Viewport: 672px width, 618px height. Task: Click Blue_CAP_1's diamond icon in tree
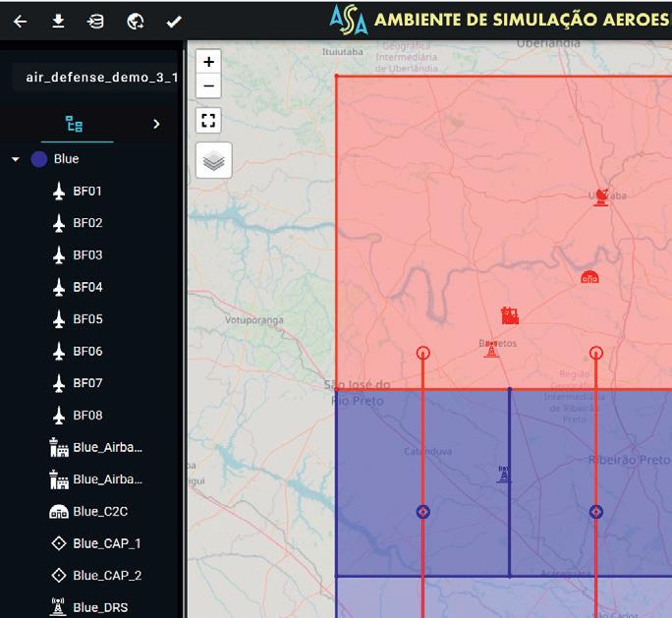(59, 544)
